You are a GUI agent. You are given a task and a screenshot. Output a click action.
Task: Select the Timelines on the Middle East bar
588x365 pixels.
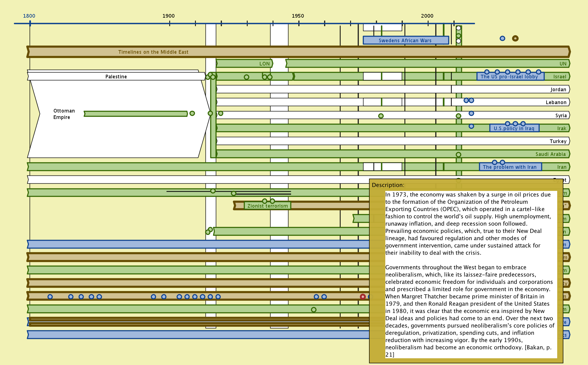coord(153,52)
